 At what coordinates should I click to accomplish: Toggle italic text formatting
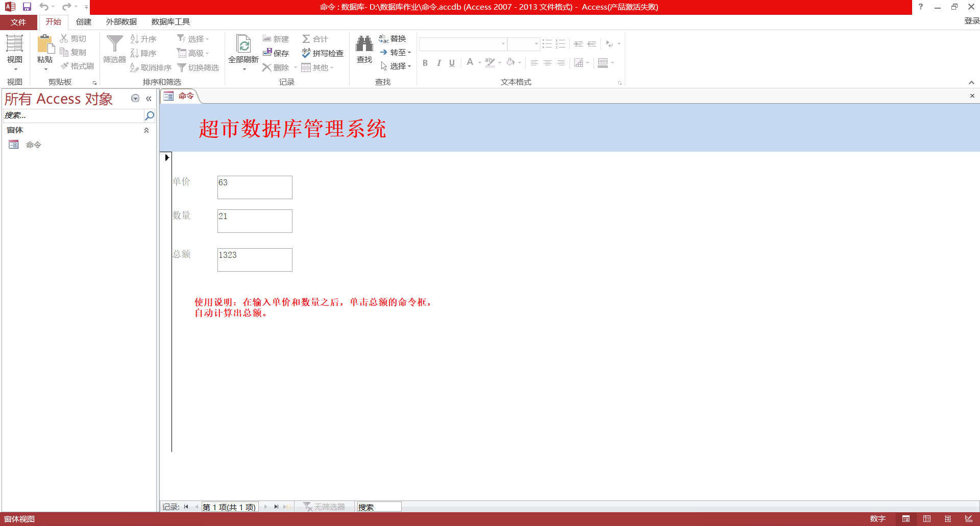click(438, 63)
